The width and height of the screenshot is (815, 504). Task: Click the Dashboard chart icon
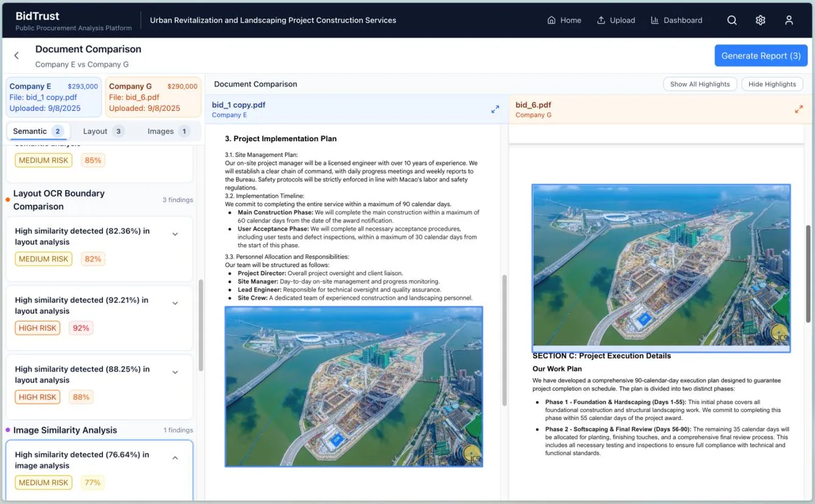(655, 20)
